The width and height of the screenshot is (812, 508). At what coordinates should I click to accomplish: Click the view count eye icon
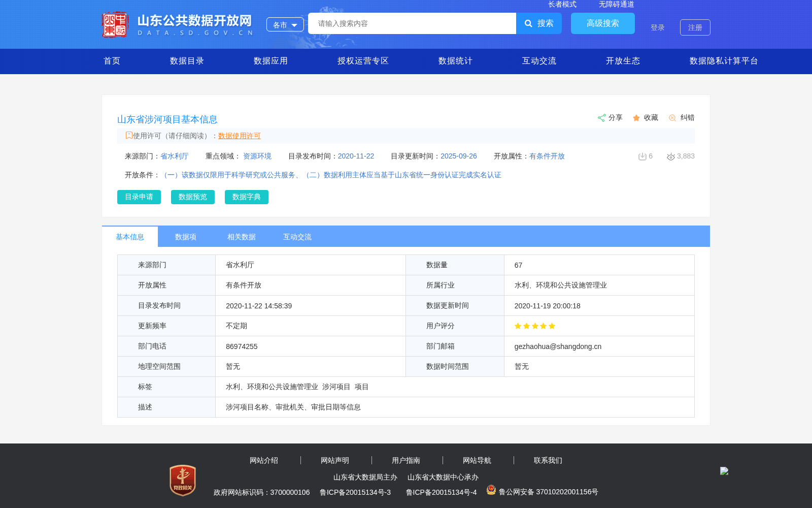[671, 156]
